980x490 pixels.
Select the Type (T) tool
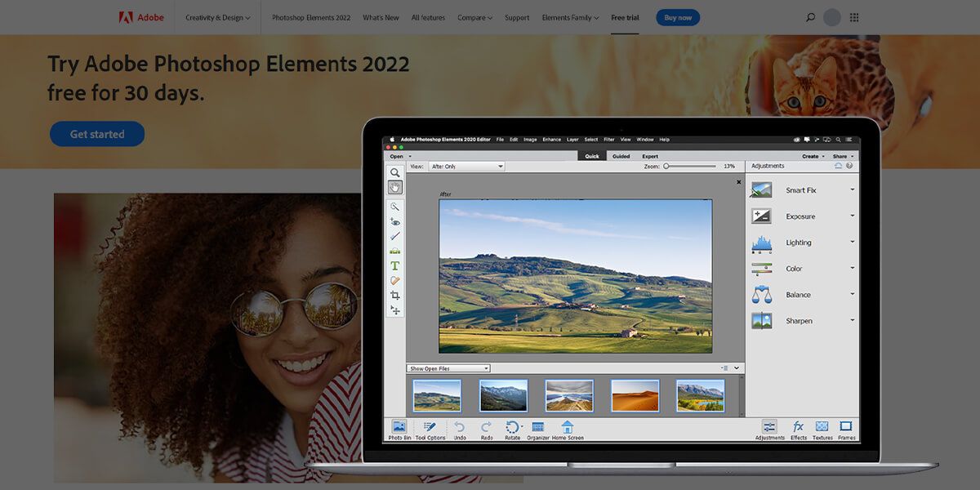394,265
